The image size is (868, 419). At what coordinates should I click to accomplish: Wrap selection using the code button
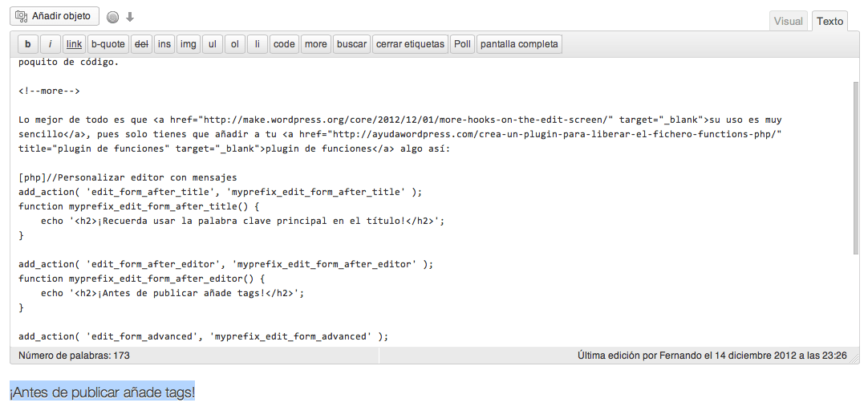click(x=284, y=44)
